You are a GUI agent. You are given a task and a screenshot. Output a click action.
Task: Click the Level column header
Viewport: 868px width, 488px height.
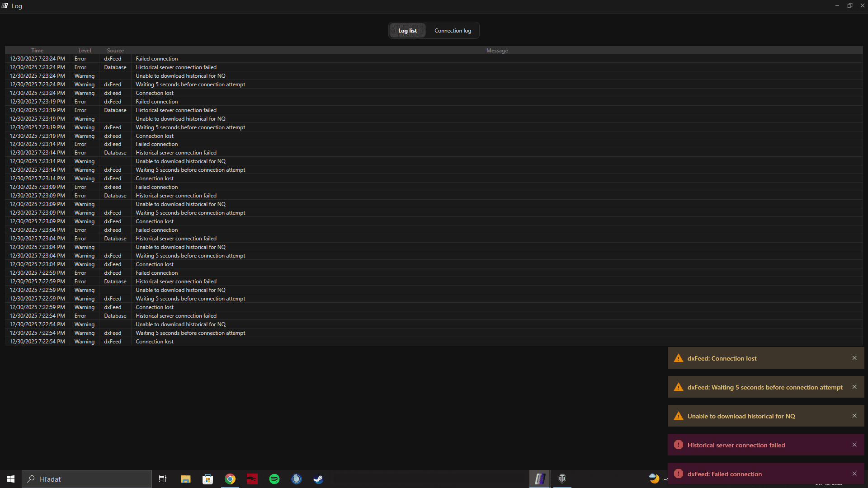tap(85, 51)
